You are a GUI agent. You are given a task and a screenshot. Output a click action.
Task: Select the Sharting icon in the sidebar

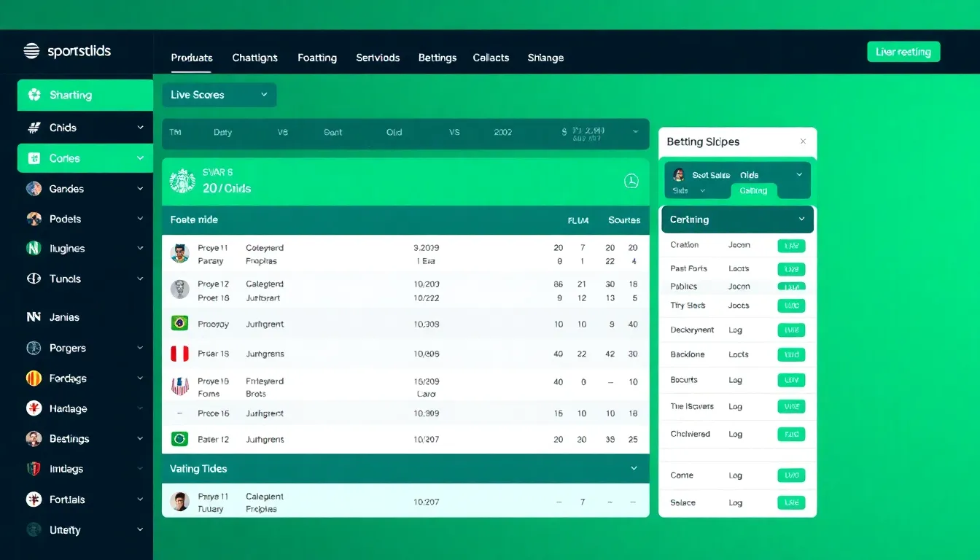(x=35, y=95)
